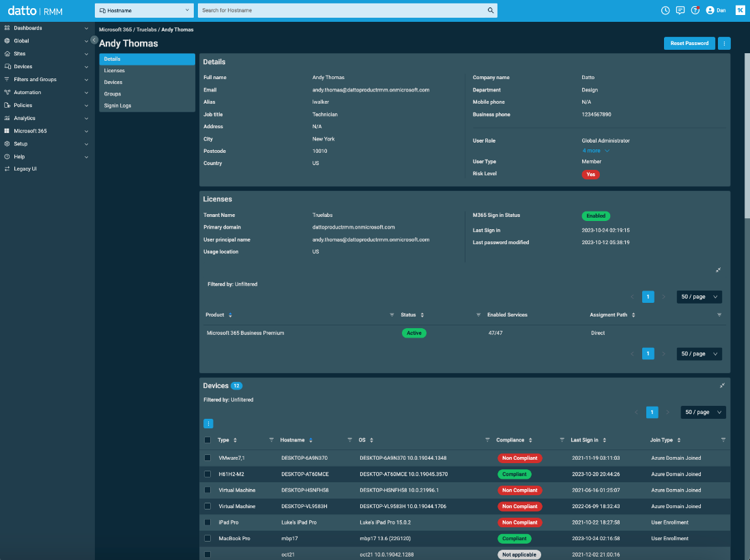Image resolution: width=750 pixels, height=560 pixels.
Task: Sort Devices table by Hostname
Action: click(x=311, y=440)
